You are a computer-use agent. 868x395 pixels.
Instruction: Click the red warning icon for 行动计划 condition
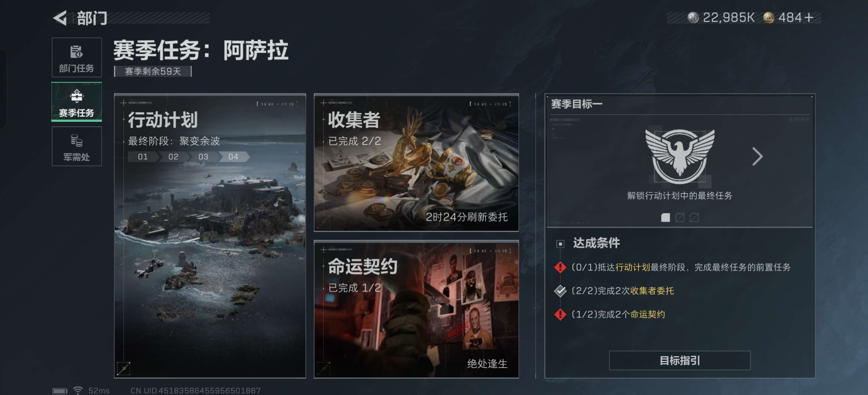coord(560,267)
